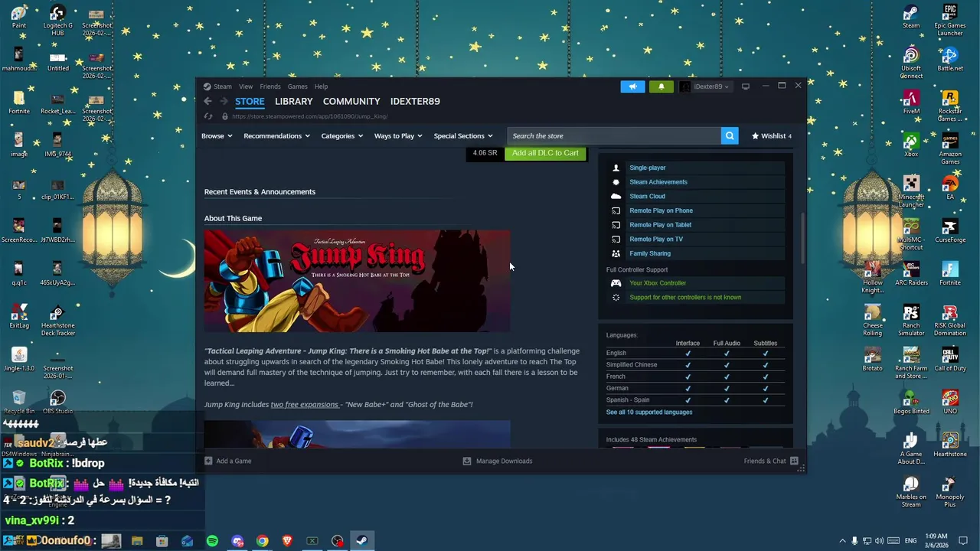Open the UNO desktop shortcut
This screenshot has height=551, width=980.
coord(950,403)
